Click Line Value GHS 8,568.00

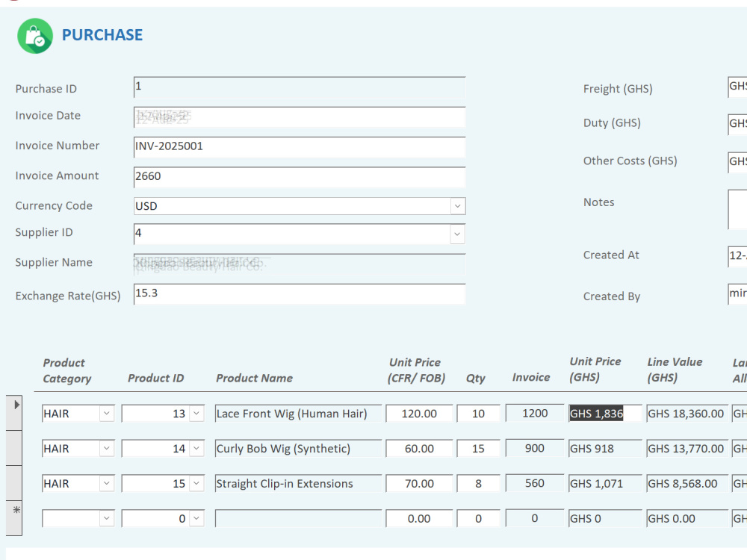[687, 483]
